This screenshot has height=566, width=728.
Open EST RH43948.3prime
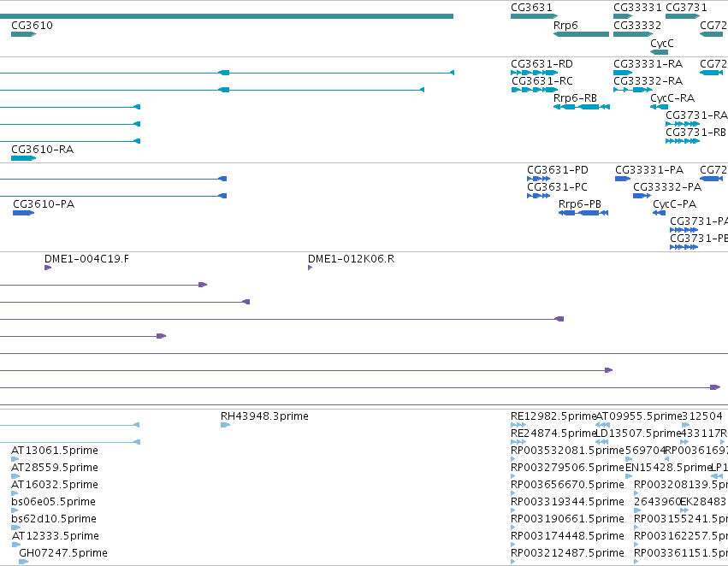(225, 425)
